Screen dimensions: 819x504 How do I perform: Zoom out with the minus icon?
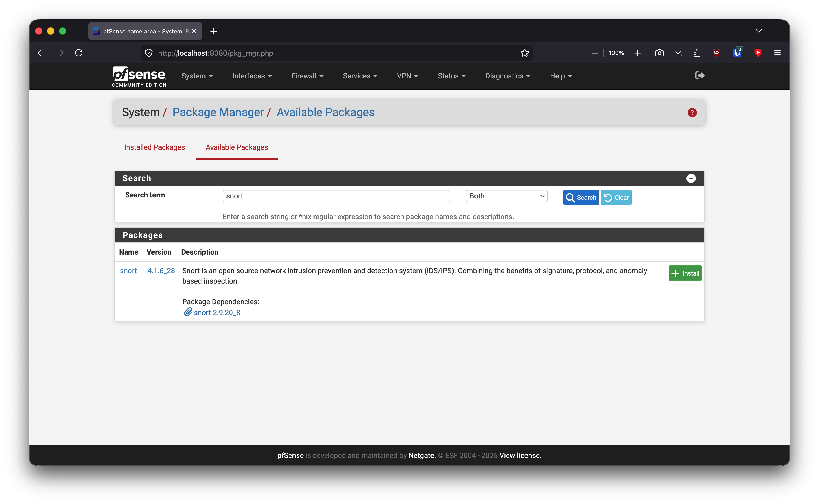pyautogui.click(x=595, y=53)
